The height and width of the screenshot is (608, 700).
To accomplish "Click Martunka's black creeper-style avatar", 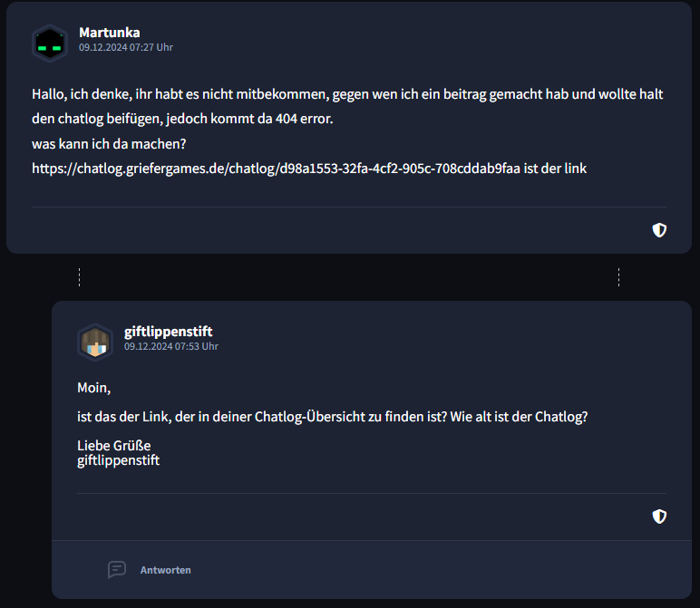I will tap(50, 43).
